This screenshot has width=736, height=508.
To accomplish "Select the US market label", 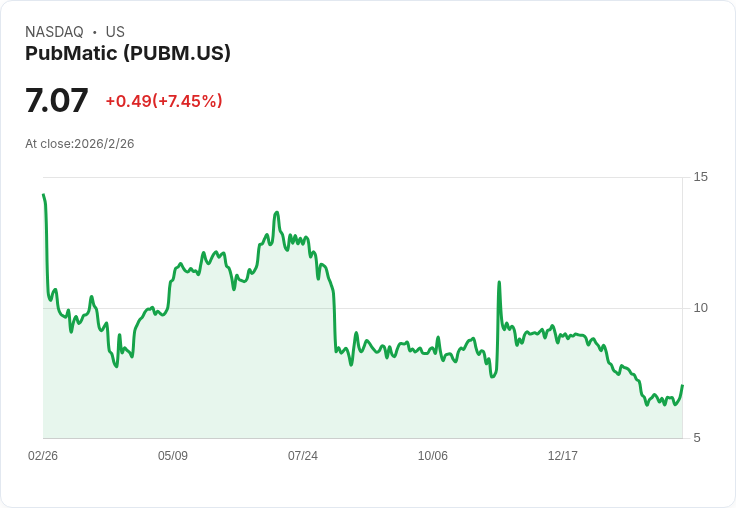I will (x=115, y=32).
